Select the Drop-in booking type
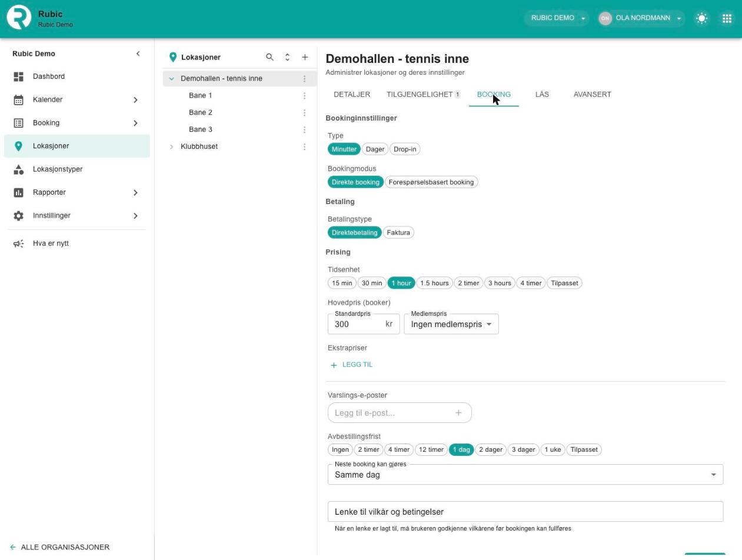This screenshot has height=560, width=742. click(x=405, y=149)
